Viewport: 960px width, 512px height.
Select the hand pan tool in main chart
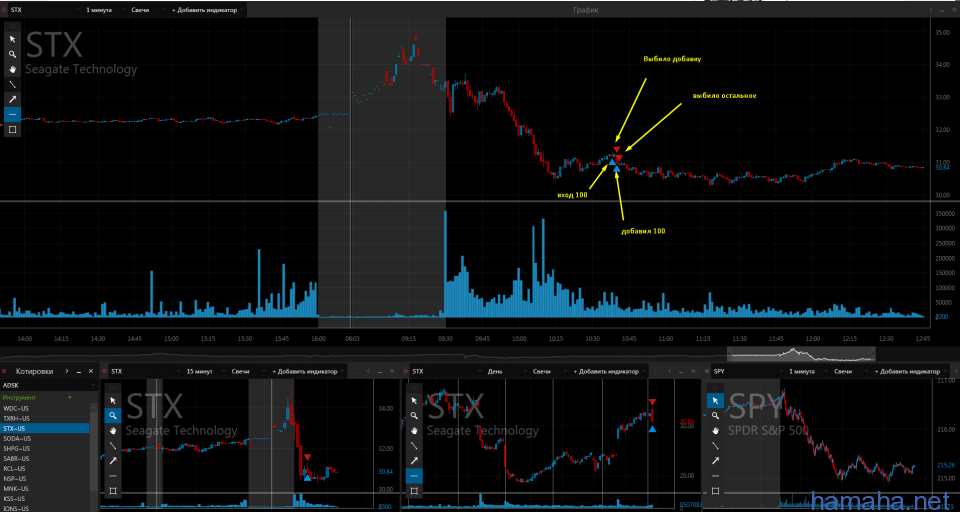pyautogui.click(x=12, y=69)
